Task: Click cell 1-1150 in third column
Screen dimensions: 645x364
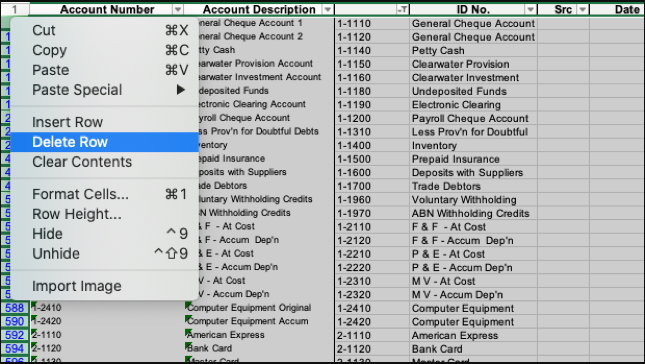Action: pos(372,64)
